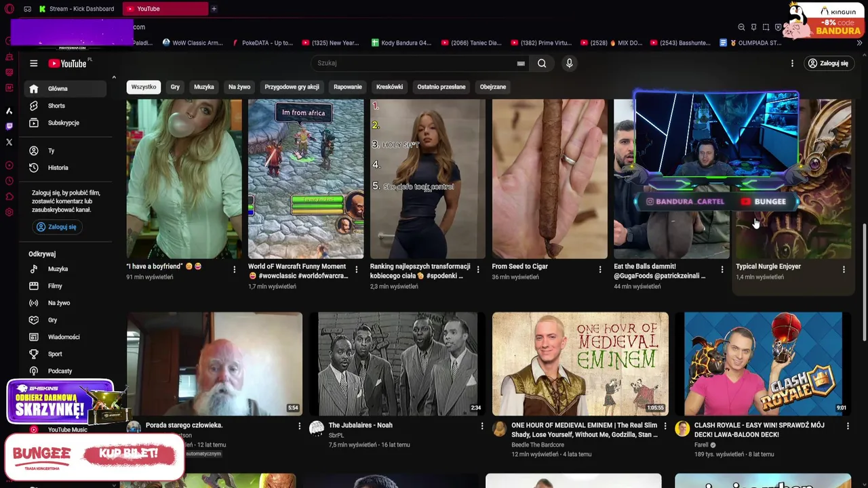Click the YouTube logo
The height and width of the screenshot is (488, 868).
click(x=68, y=63)
